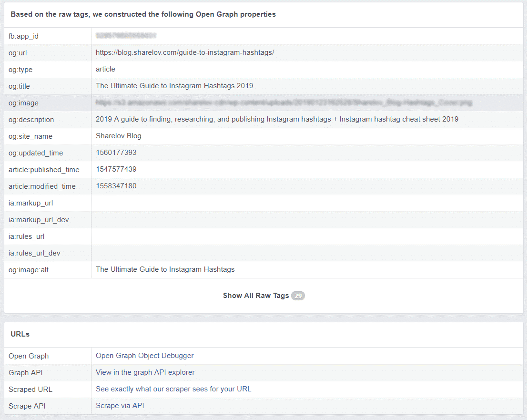
Task: Open See exactly what our scraper sees link
Action: [173, 389]
